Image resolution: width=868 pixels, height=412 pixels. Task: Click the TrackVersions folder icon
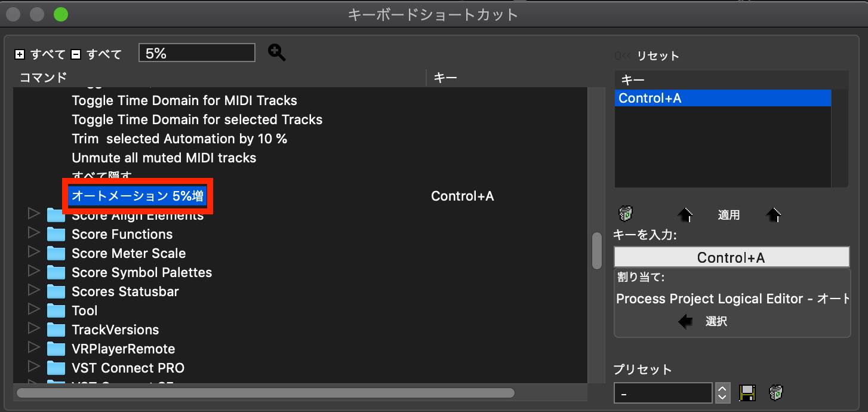click(56, 330)
